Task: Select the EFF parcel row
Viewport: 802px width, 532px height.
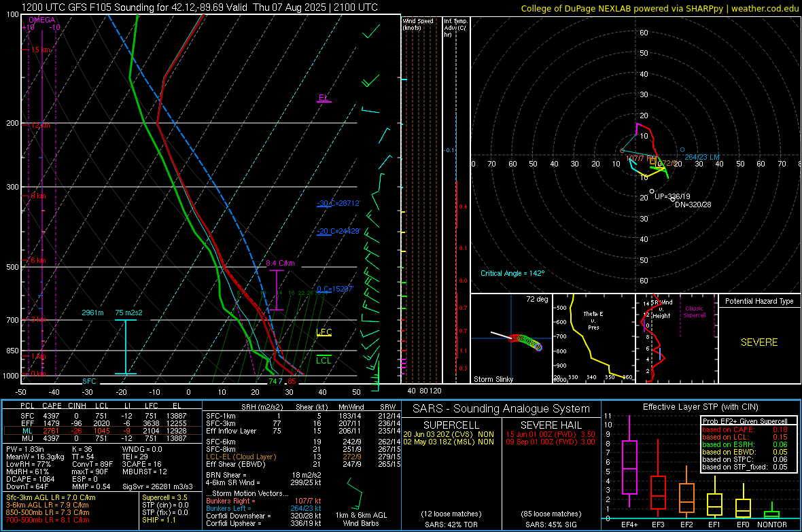Action: tap(102, 423)
